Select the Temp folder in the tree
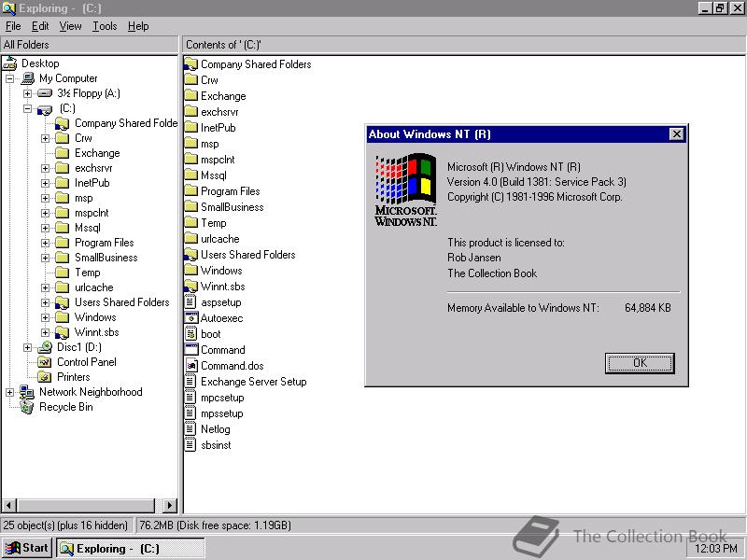The width and height of the screenshot is (747, 560). tap(87, 273)
